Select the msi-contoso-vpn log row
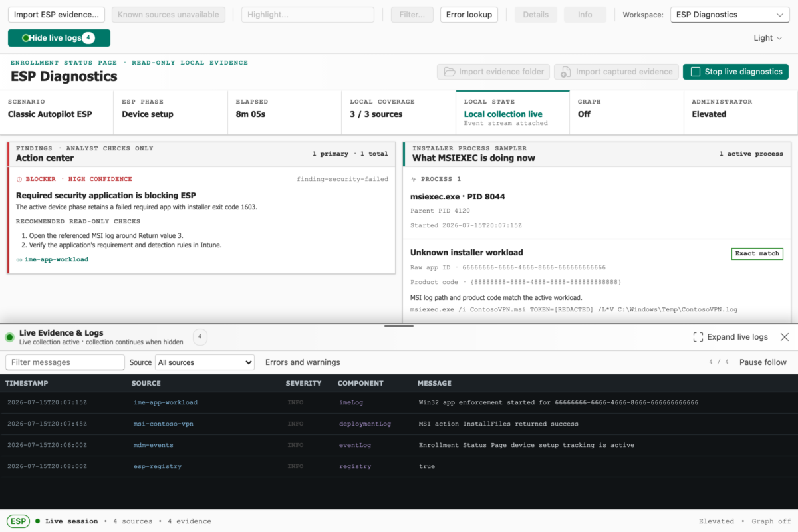Viewport: 798px width, 532px height. 399,424
